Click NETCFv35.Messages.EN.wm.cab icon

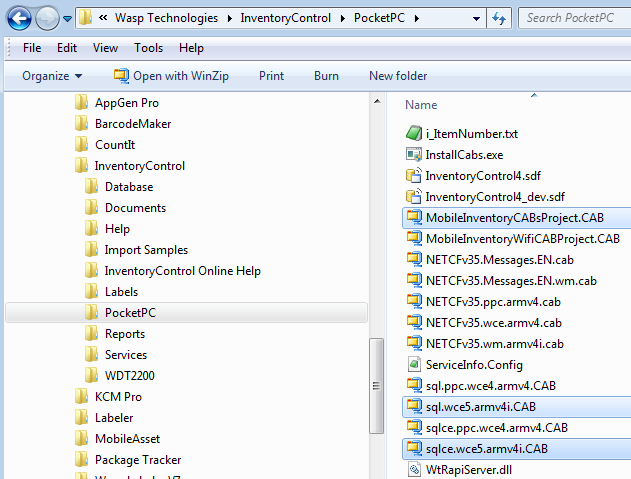coord(414,280)
